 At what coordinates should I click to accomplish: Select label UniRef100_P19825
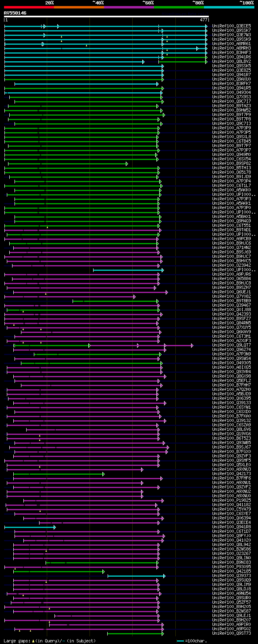(x=231, y=500)
